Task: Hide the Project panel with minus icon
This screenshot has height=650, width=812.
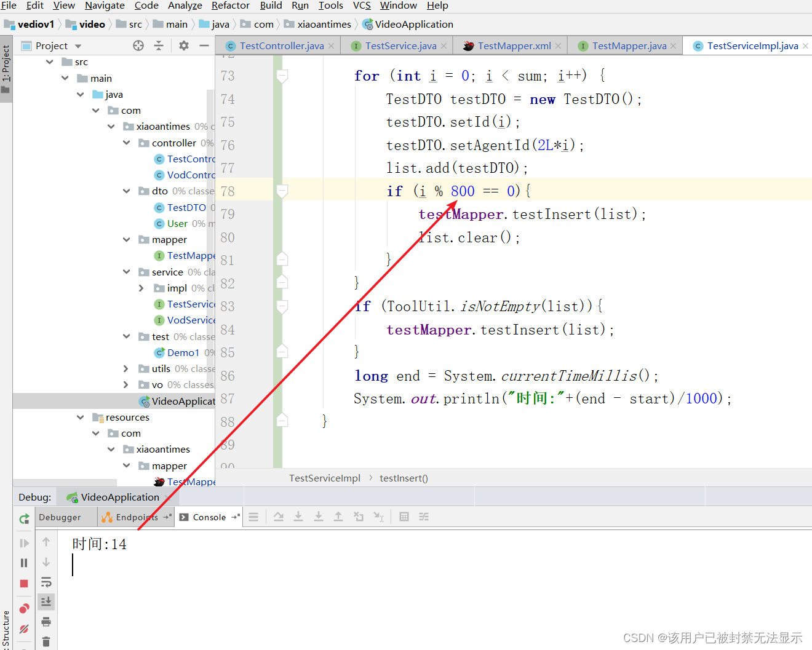Action: pyautogui.click(x=204, y=46)
